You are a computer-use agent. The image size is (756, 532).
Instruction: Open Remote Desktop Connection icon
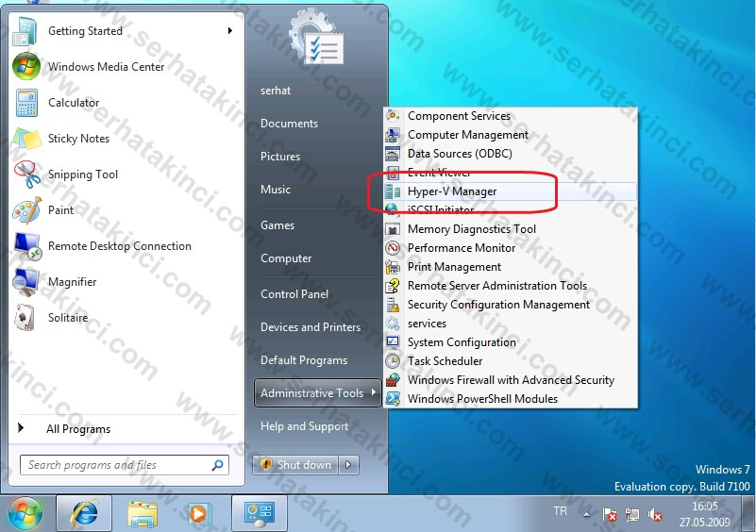[x=27, y=246]
